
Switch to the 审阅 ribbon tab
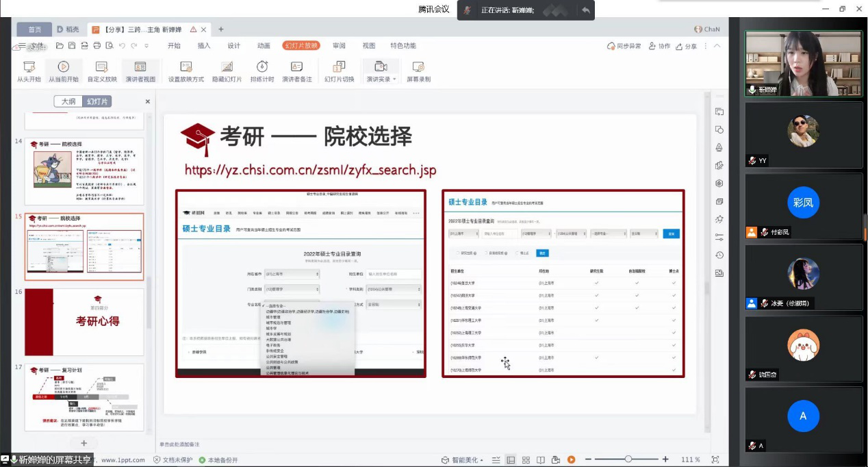pos(339,46)
